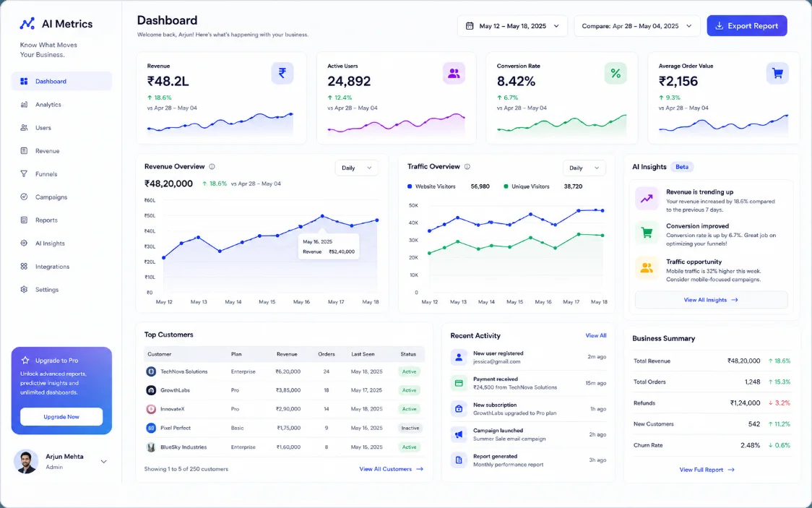
Task: Click the Export Report button
Action: click(747, 26)
